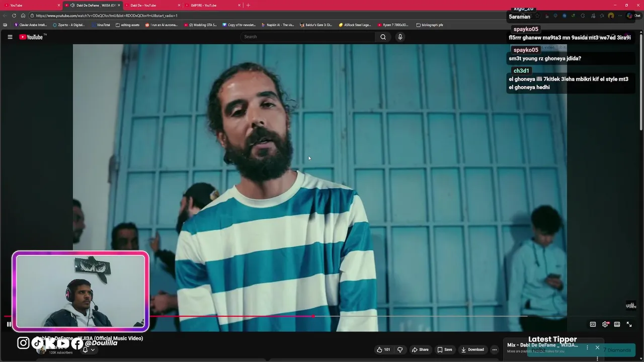Like the video with 101 likes
Screen dimensions: 644x362
383,349
